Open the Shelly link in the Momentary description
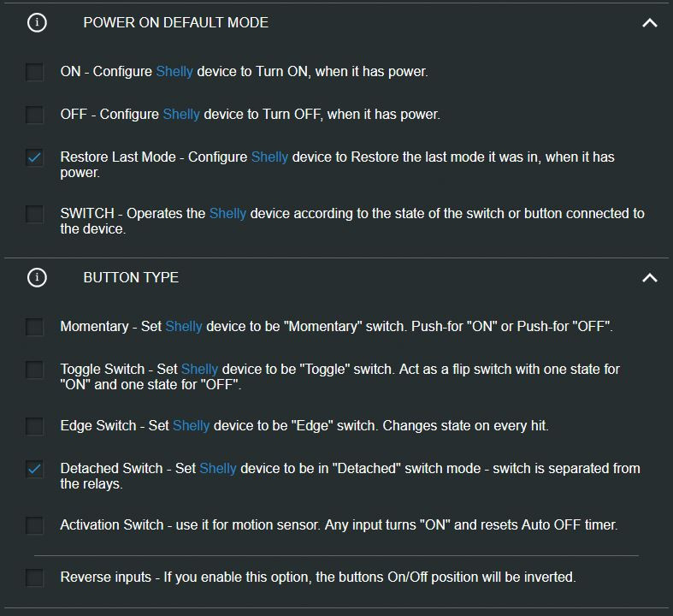 (184, 327)
